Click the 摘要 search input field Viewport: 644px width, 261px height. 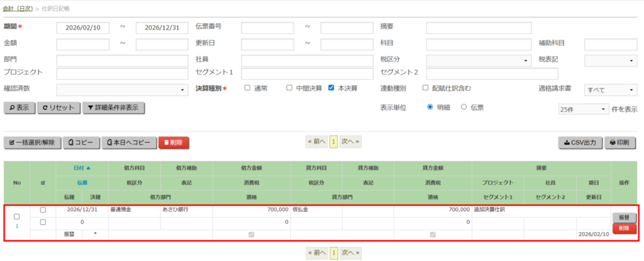[479, 28]
